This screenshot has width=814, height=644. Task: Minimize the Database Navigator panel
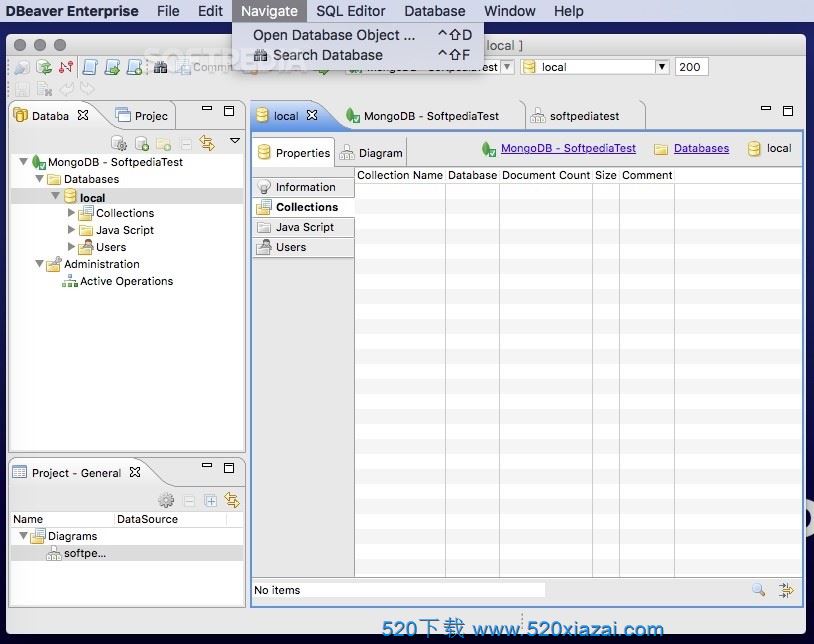207,108
